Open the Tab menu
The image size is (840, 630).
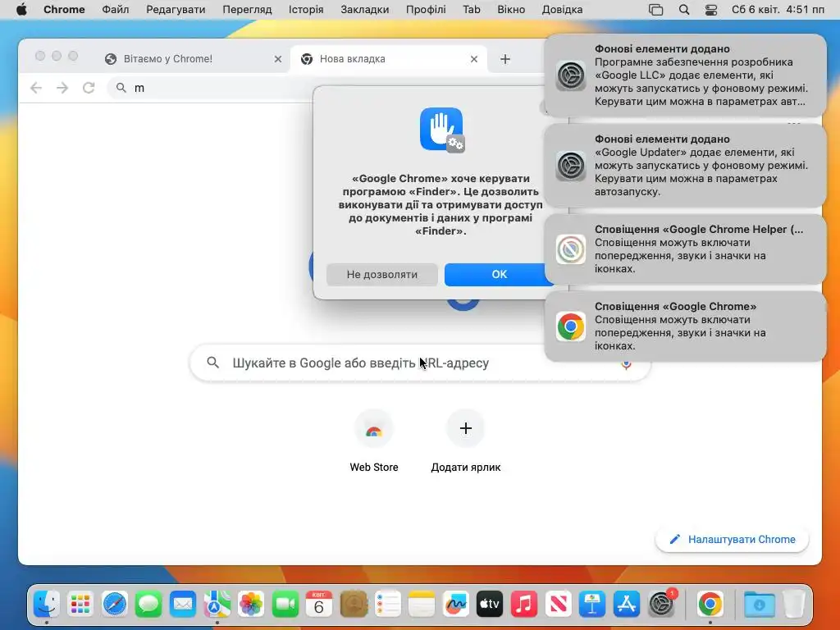(472, 10)
